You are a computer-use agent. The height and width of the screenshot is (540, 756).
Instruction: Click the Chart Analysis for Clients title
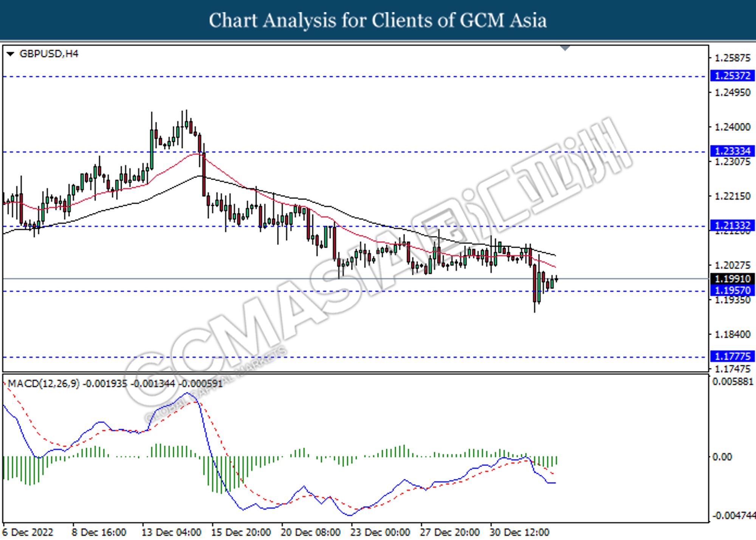(378, 20)
